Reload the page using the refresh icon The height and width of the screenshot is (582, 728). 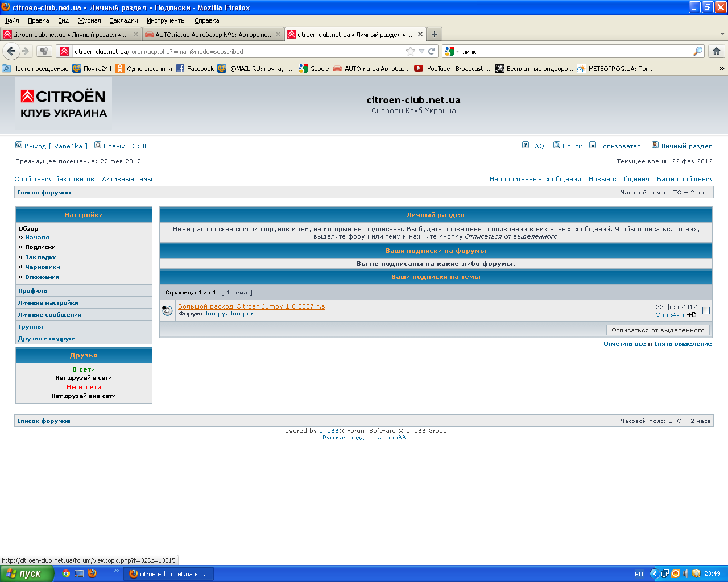432,51
